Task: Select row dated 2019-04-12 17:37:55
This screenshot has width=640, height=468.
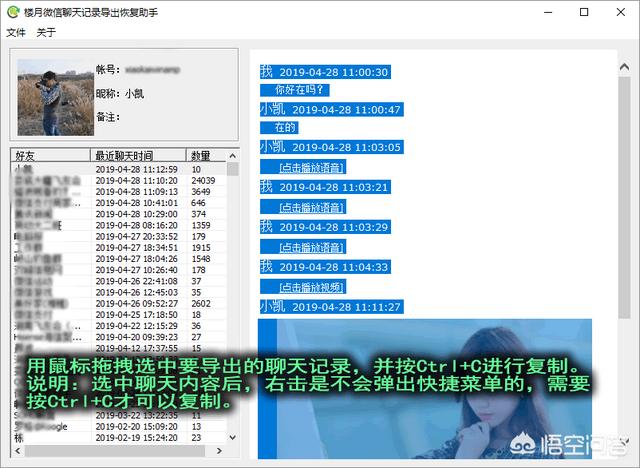Action: [x=118, y=348]
